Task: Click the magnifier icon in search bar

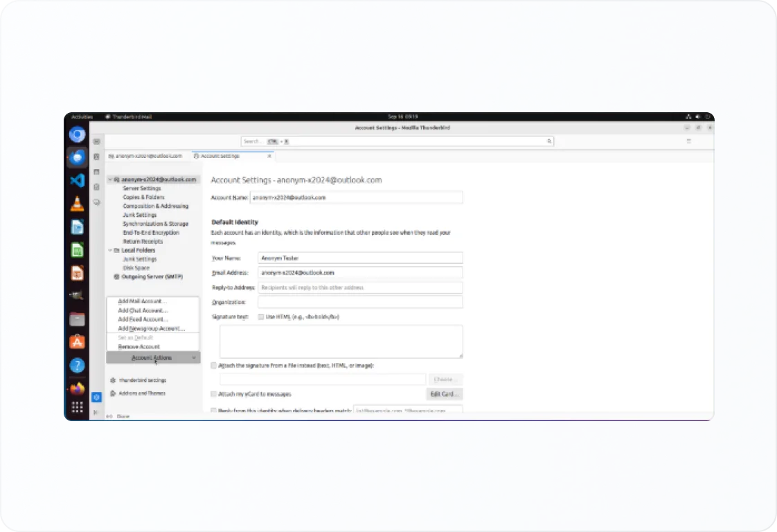Action: click(x=549, y=141)
